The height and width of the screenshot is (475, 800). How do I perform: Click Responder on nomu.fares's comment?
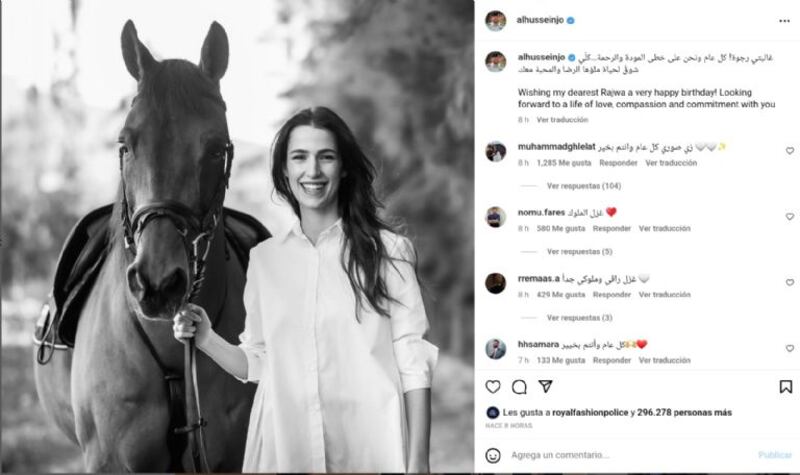coord(612,228)
